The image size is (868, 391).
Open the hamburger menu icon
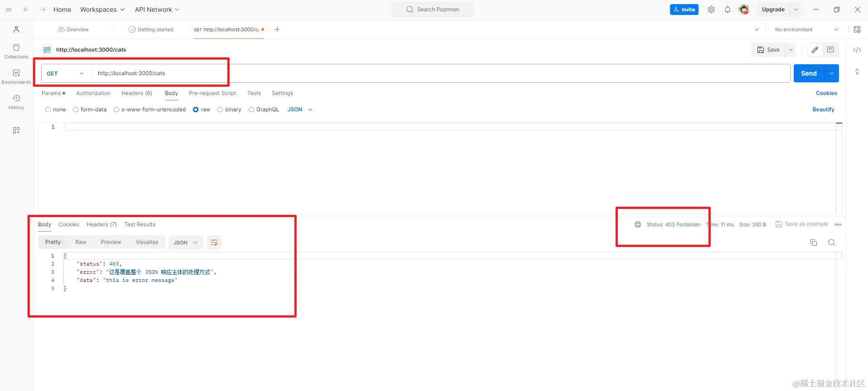tap(9, 10)
